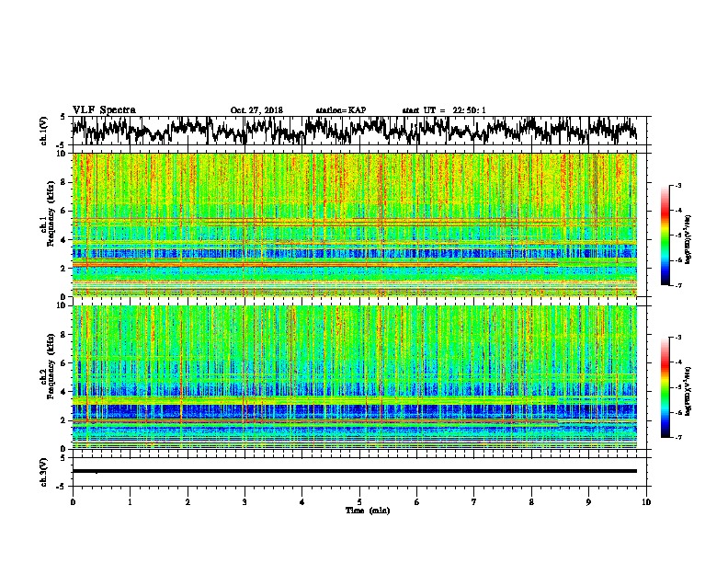Viewport: 728px width, 563px height.
Task: Click tick label "7" on the time axis
Action: 474,501
